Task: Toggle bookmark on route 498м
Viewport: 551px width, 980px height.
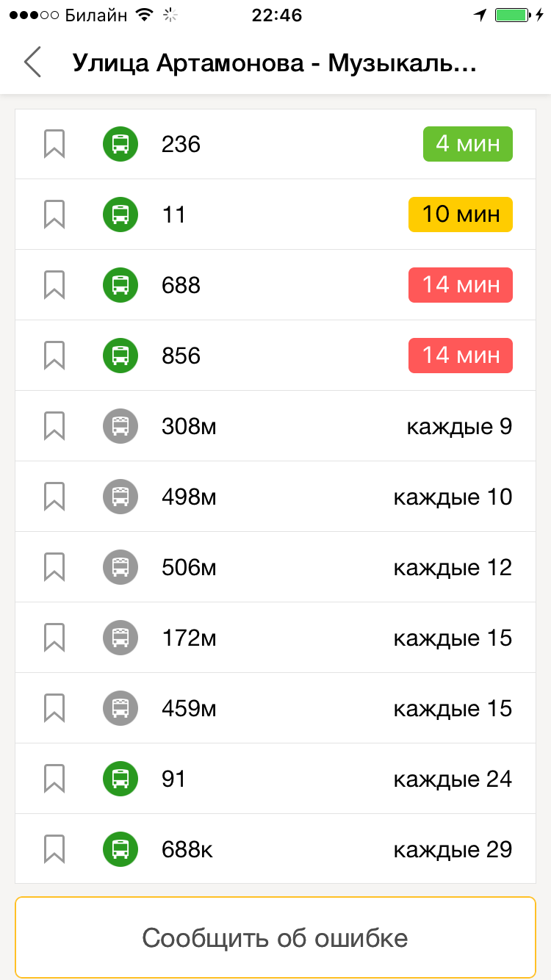Action: pyautogui.click(x=54, y=497)
